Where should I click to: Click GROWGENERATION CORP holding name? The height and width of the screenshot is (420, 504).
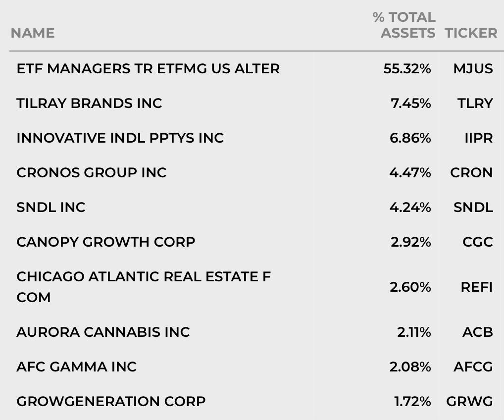click(111, 402)
